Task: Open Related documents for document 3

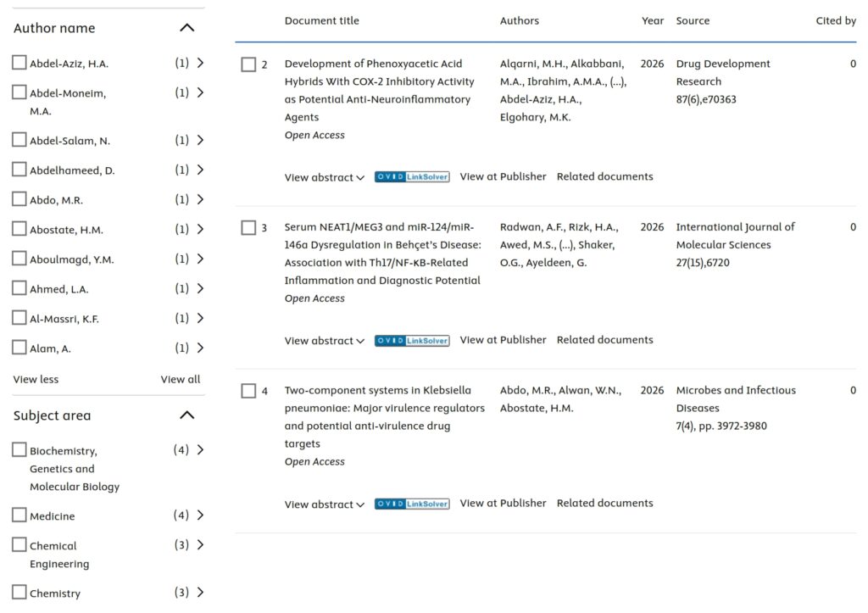Action: 605,339
